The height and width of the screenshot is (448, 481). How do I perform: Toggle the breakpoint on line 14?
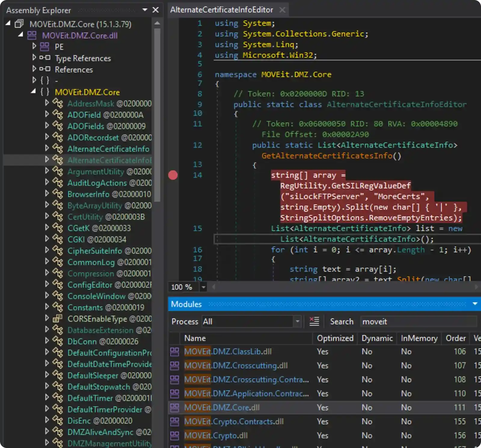[x=173, y=175]
